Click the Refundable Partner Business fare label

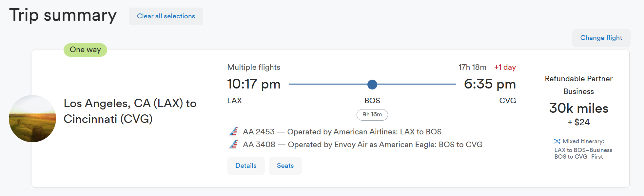click(x=578, y=85)
